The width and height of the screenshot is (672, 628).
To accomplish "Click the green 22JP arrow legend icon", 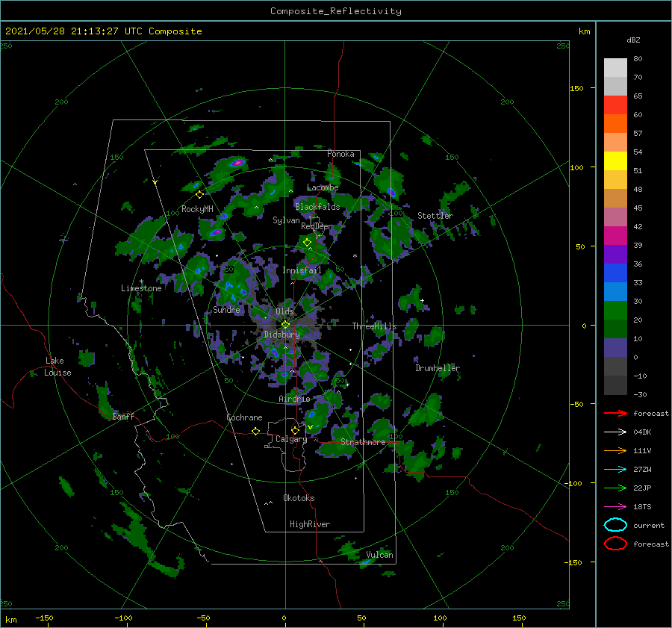I will pyautogui.click(x=615, y=488).
